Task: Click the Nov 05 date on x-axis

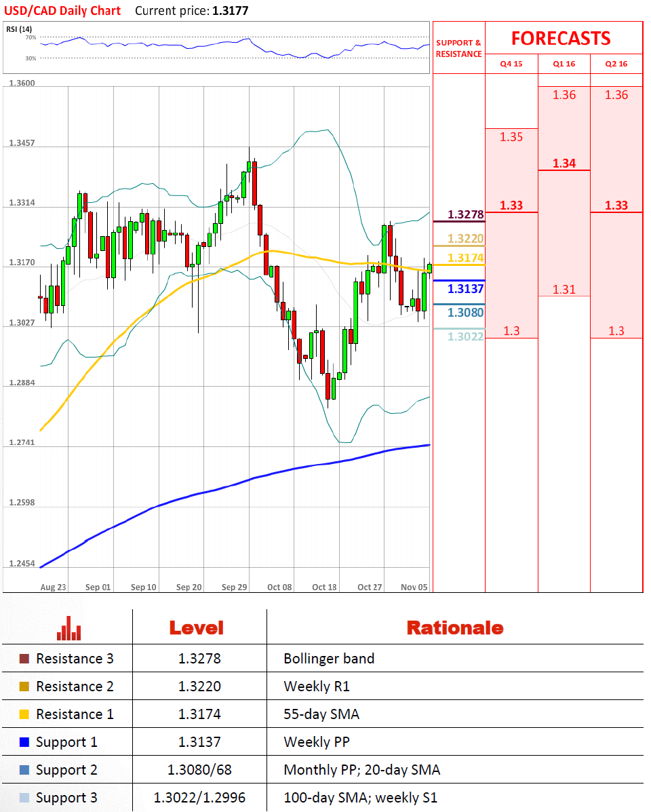Action: [414, 587]
